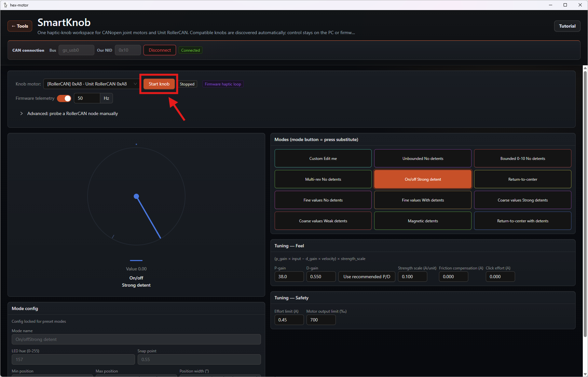Edit the Motor output limit field

coord(321,320)
